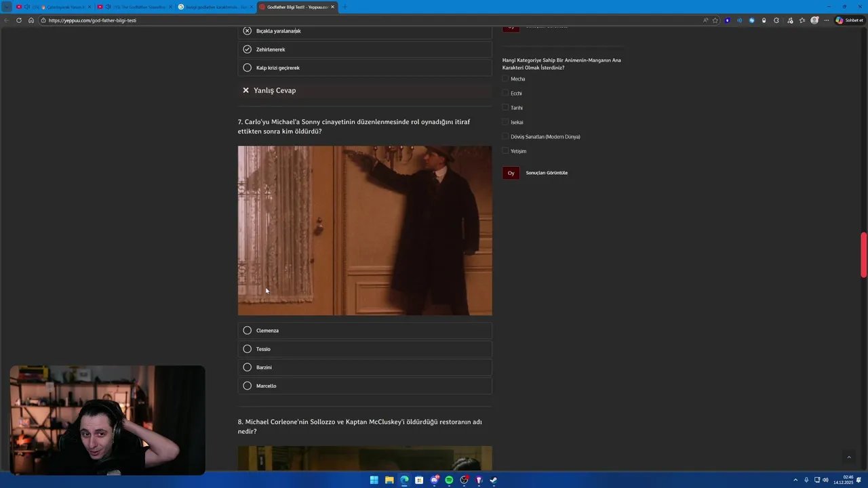Screen dimensions: 868x488
Task: Check the Yetişim poll option
Action: tap(505, 151)
